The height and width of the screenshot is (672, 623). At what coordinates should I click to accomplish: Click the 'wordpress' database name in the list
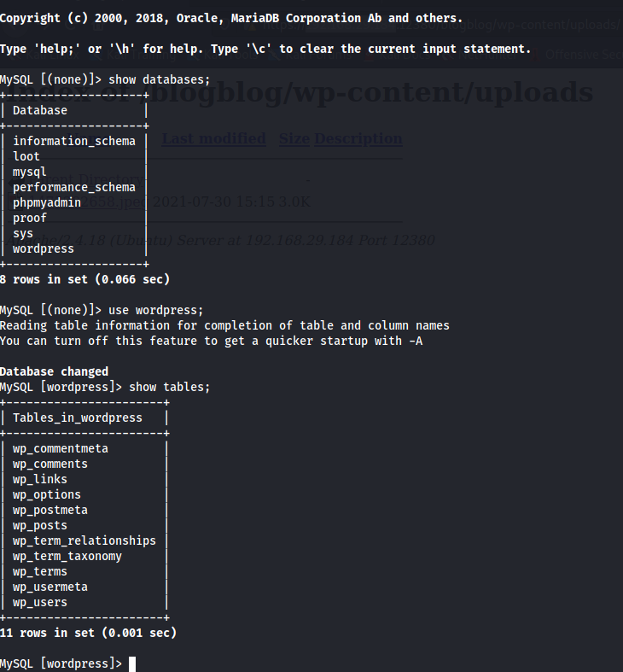pyautogui.click(x=44, y=248)
